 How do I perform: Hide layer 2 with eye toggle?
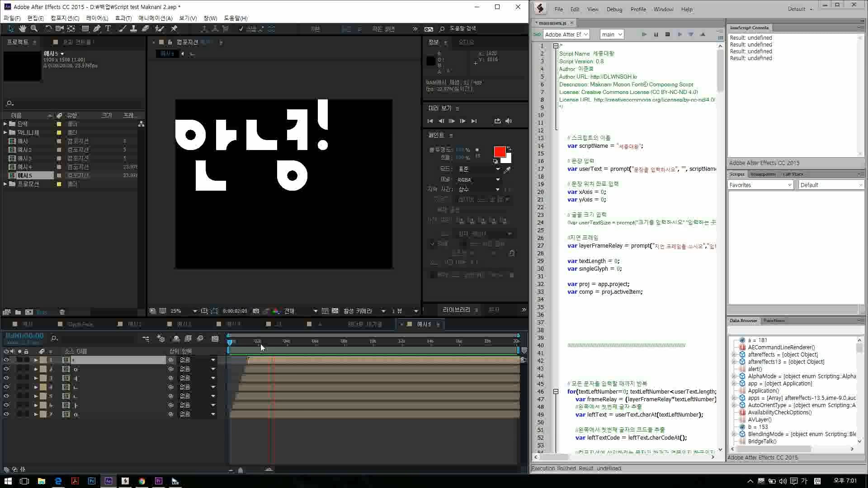coord(6,369)
